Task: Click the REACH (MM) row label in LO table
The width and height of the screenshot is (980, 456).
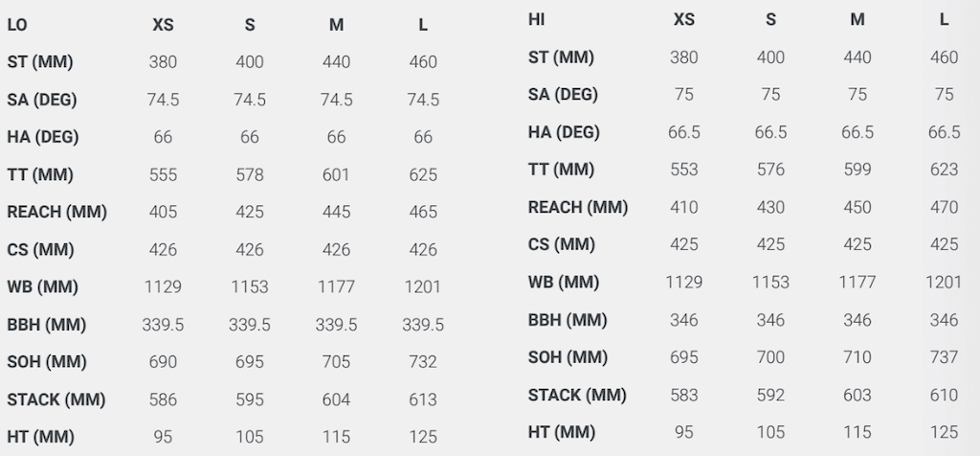Action: click(56, 212)
